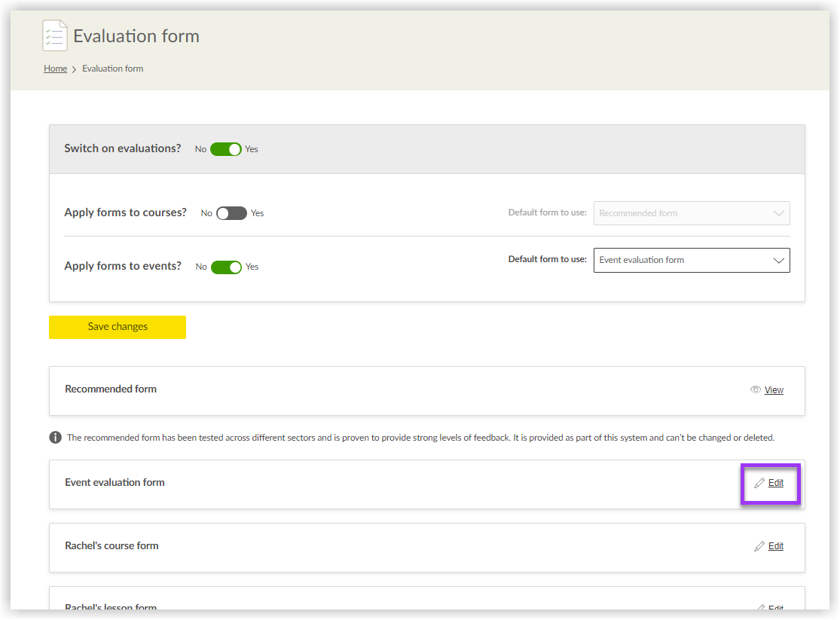840x620 pixels.
Task: Click the Edit link for Rachel's course form
Action: [x=775, y=546]
